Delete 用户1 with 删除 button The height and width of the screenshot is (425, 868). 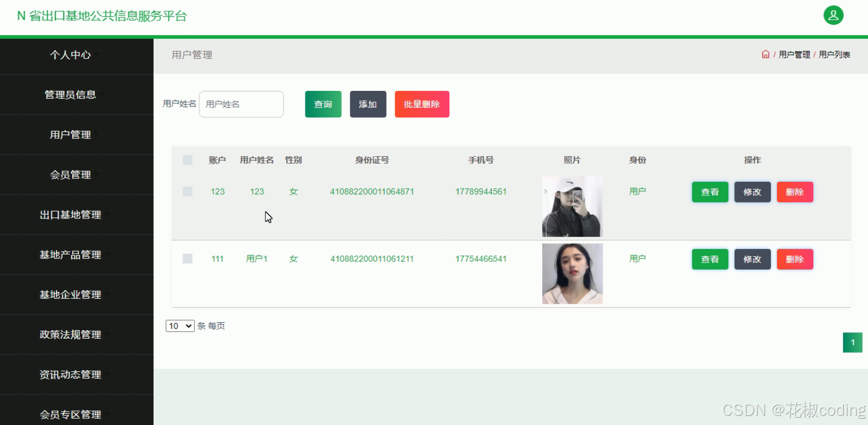point(795,259)
